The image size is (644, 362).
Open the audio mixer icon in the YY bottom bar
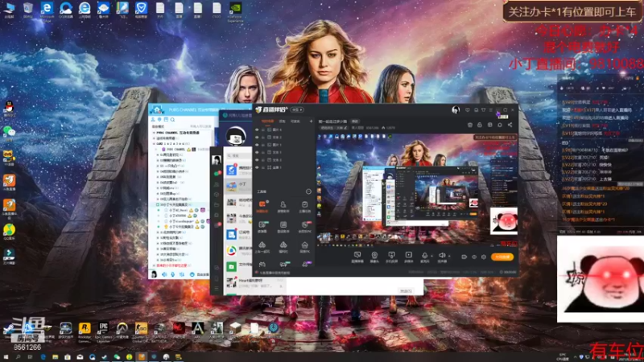182,274
